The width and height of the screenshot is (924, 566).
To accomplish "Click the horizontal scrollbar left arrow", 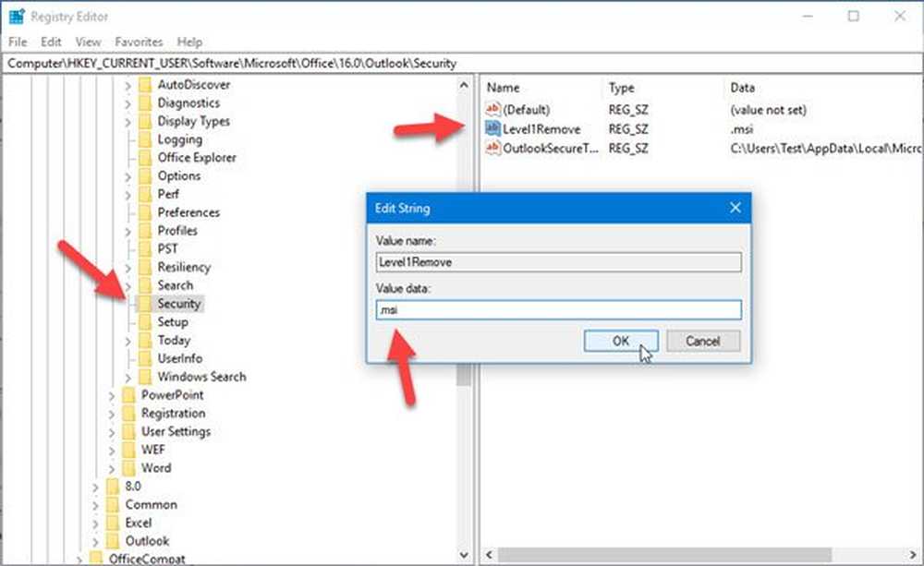I will coord(489,555).
